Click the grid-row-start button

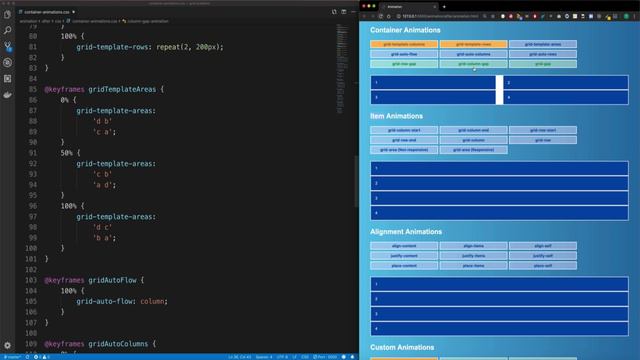[543, 130]
